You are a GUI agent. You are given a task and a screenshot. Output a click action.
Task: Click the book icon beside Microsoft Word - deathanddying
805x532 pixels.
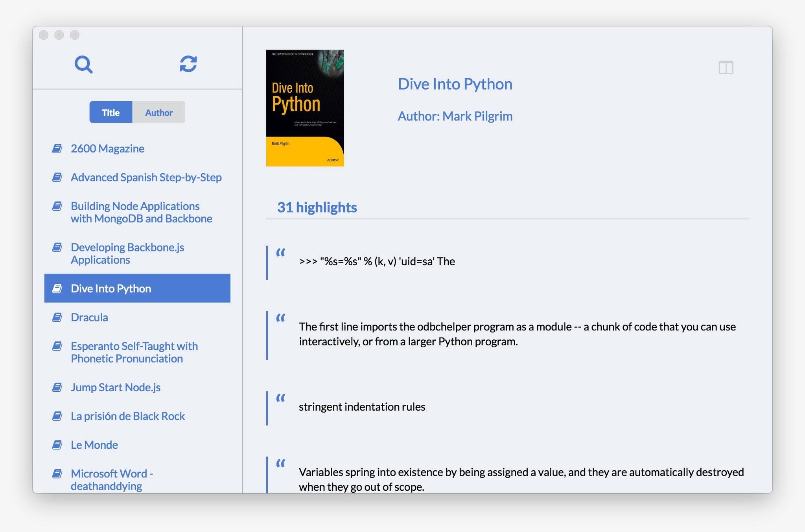57,473
